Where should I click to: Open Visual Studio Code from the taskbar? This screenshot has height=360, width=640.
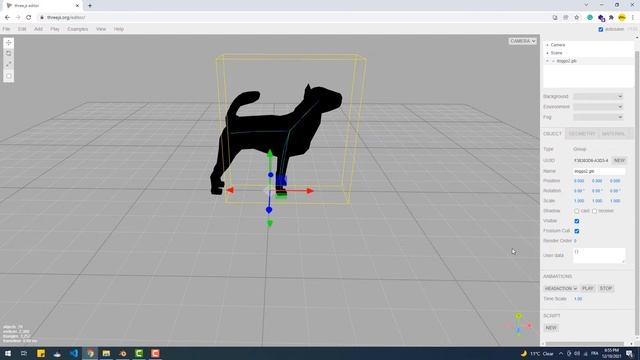[73, 353]
